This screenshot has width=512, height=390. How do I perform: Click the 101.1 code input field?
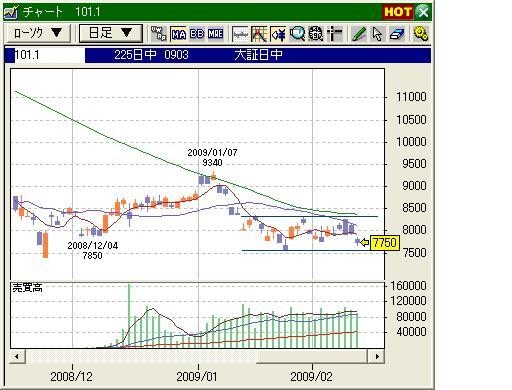pos(49,55)
